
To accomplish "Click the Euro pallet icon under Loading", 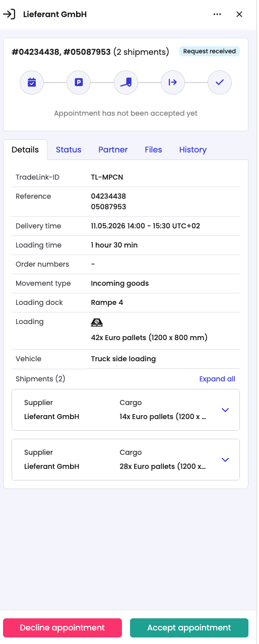I will click(x=97, y=323).
